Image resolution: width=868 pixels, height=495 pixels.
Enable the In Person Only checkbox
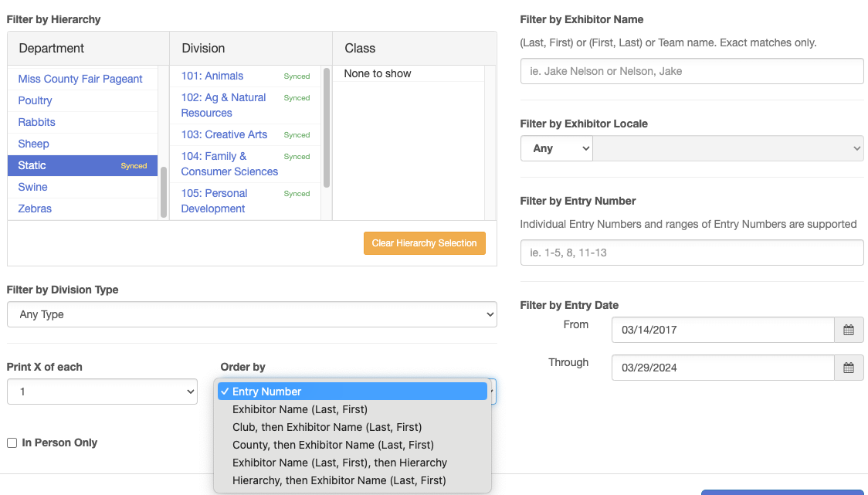12,442
